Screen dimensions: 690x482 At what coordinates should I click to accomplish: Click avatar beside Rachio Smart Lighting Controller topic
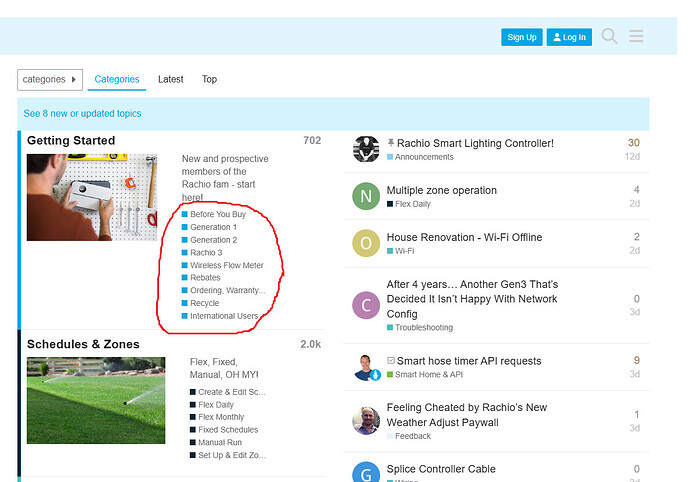[x=366, y=149]
